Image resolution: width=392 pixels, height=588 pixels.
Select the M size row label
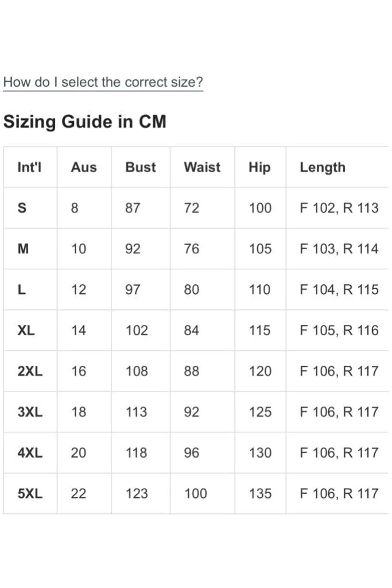(x=23, y=249)
